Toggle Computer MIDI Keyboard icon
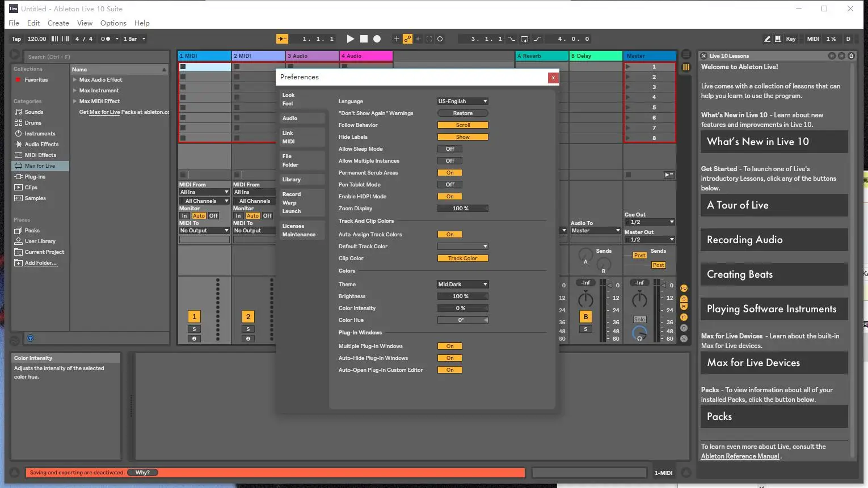 coord(778,39)
